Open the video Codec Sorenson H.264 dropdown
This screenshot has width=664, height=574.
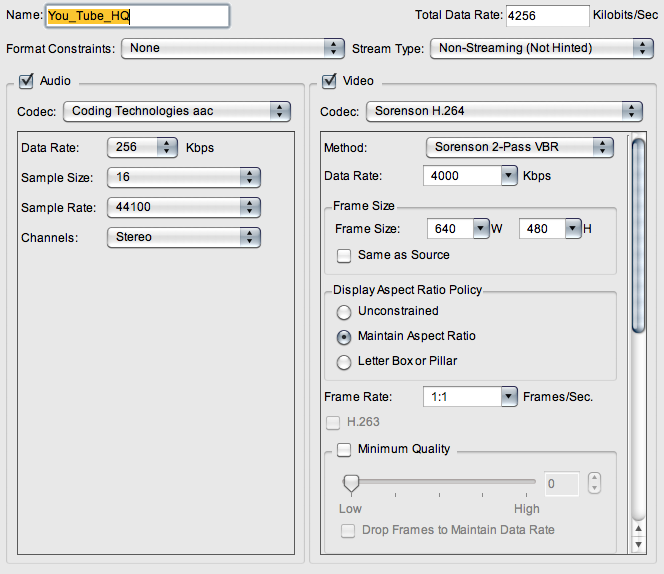504,111
